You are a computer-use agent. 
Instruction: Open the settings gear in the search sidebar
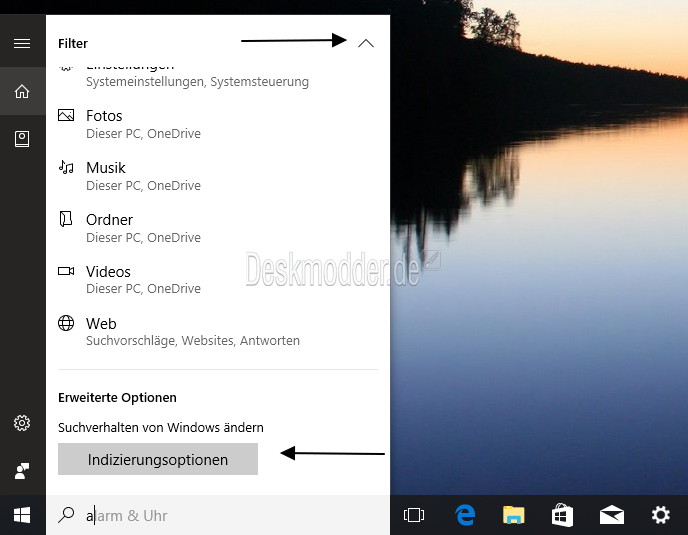pos(22,423)
